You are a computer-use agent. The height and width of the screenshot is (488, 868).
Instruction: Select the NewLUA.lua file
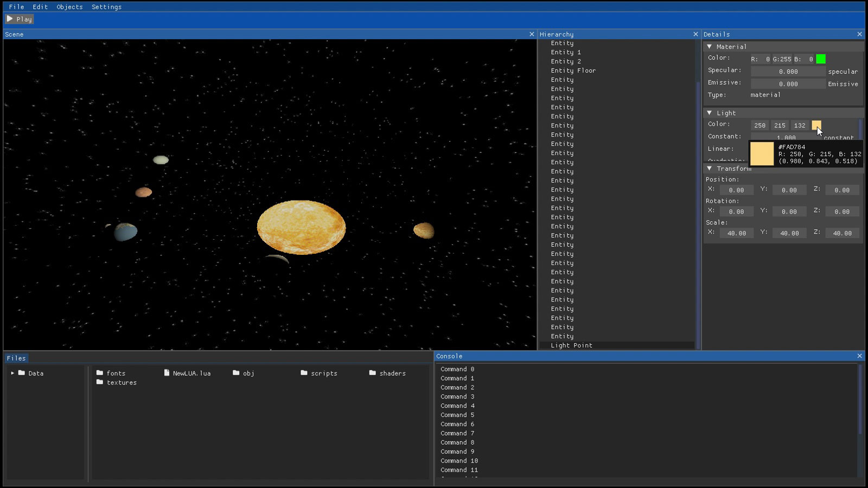click(187, 373)
